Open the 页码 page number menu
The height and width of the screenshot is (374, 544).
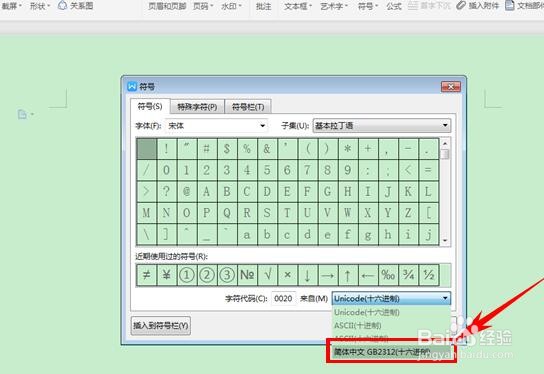click(203, 6)
